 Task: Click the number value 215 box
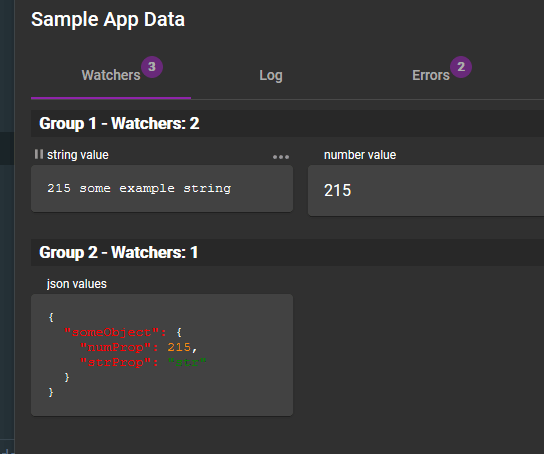point(426,190)
